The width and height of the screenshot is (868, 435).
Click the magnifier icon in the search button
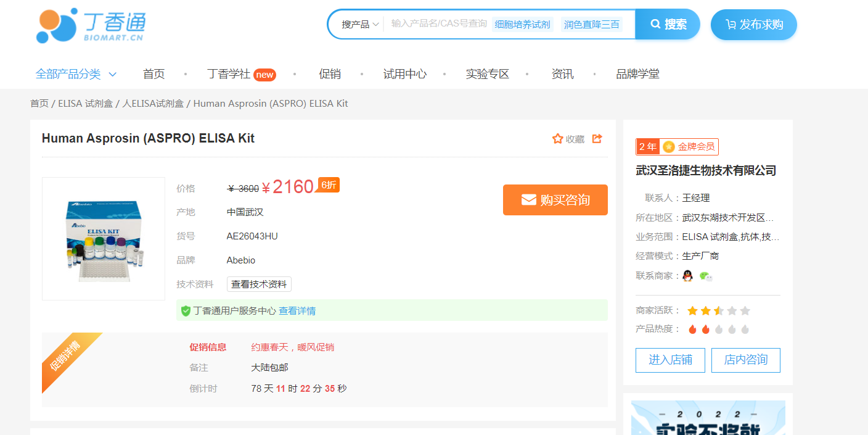coord(655,24)
